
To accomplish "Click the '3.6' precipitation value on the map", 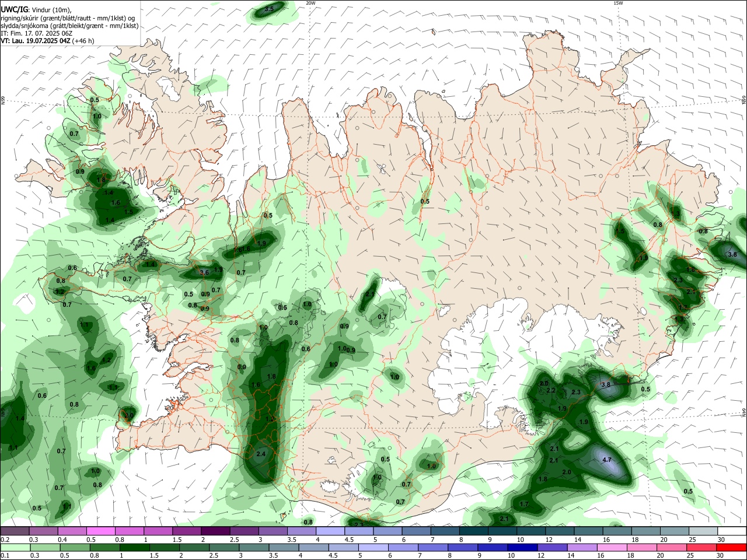I will coord(204,272).
